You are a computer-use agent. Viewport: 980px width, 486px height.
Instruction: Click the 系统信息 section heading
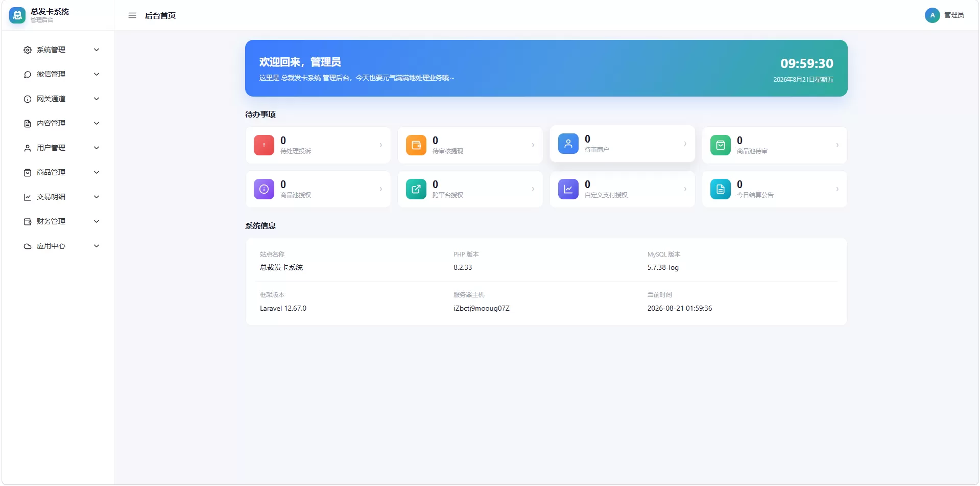pyautogui.click(x=260, y=226)
